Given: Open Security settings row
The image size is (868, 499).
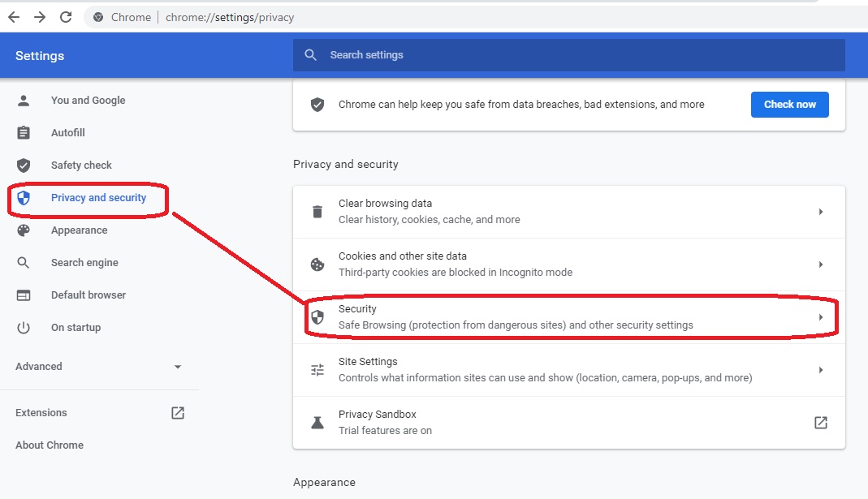Looking at the screenshot, I should [x=569, y=317].
